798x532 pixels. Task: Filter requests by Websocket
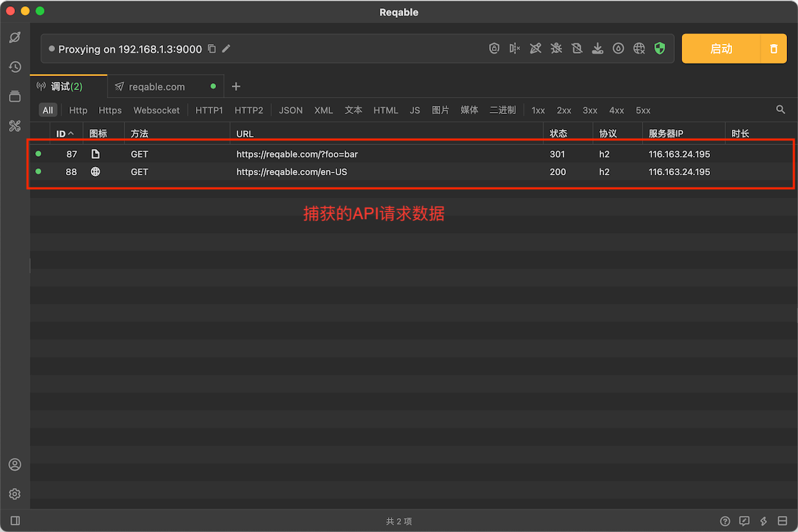point(156,111)
